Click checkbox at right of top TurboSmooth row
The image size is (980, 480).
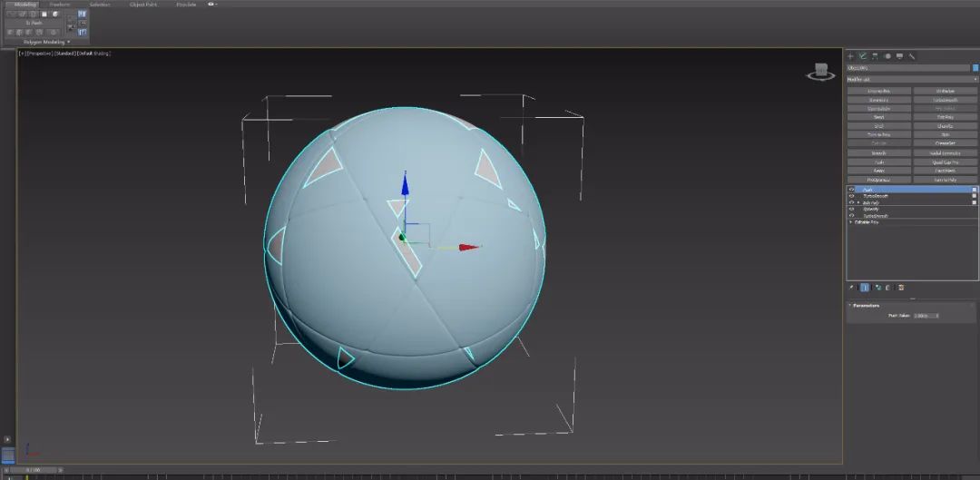pyautogui.click(x=974, y=196)
